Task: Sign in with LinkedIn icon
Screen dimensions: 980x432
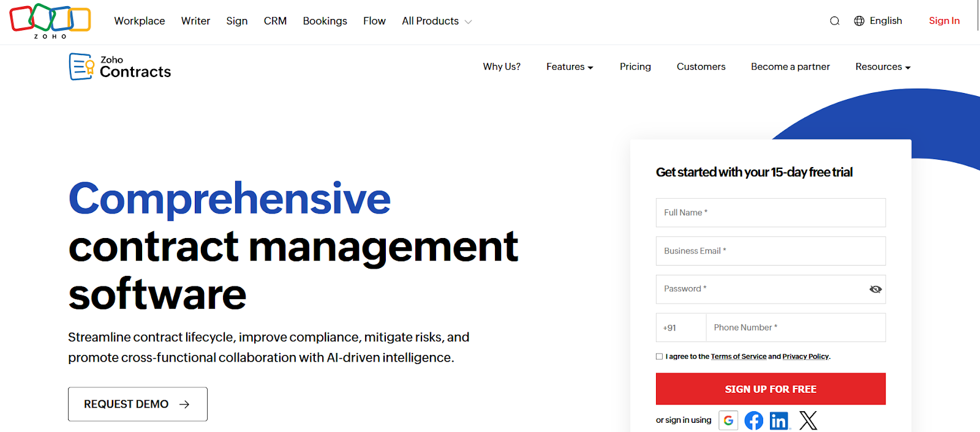Action: click(x=779, y=420)
